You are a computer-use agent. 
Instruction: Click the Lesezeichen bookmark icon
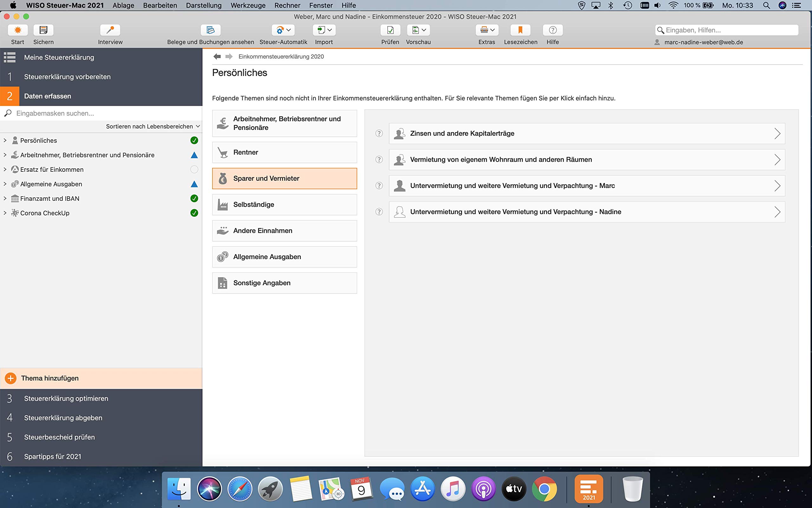point(521,30)
